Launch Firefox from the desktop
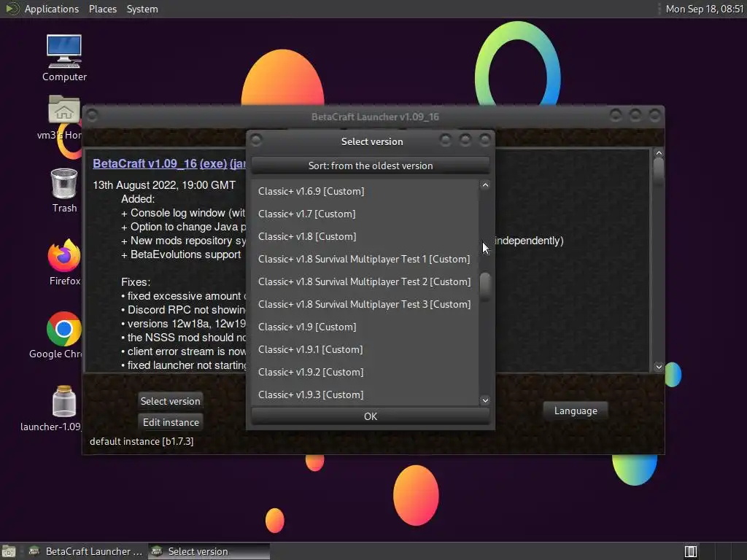Screen dimensions: 747x560 pyautogui.click(x=64, y=262)
